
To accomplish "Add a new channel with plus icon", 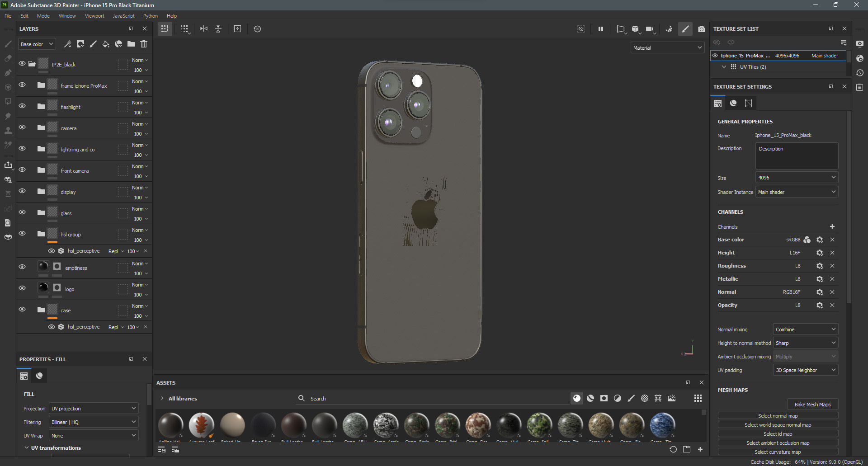I will pos(832,226).
